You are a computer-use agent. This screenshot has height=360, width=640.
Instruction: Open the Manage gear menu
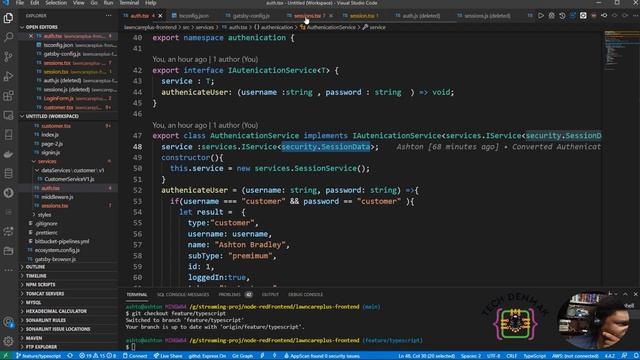(8, 341)
